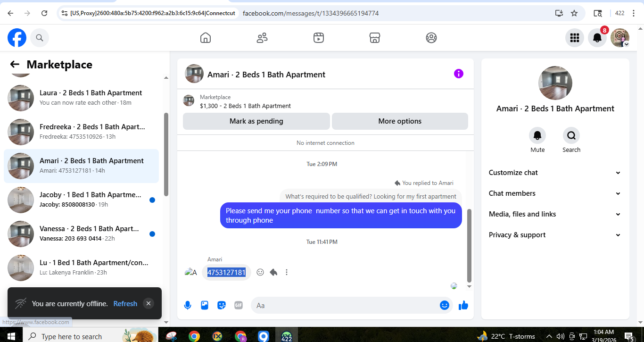Click the large apartment photo in right panel

coord(555,83)
